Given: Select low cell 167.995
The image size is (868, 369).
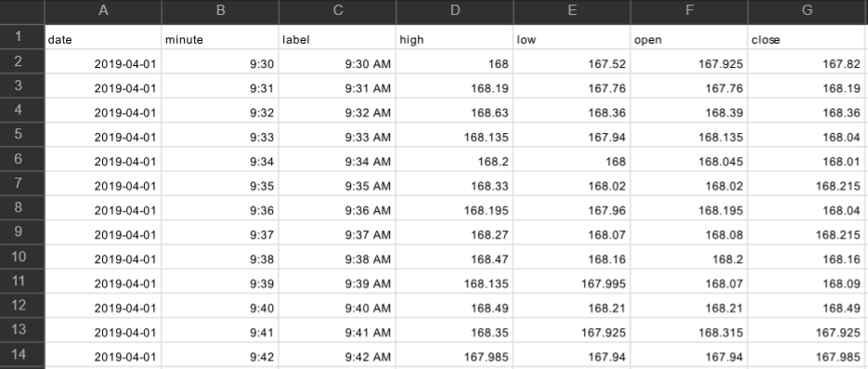Looking at the screenshot, I should (x=573, y=281).
